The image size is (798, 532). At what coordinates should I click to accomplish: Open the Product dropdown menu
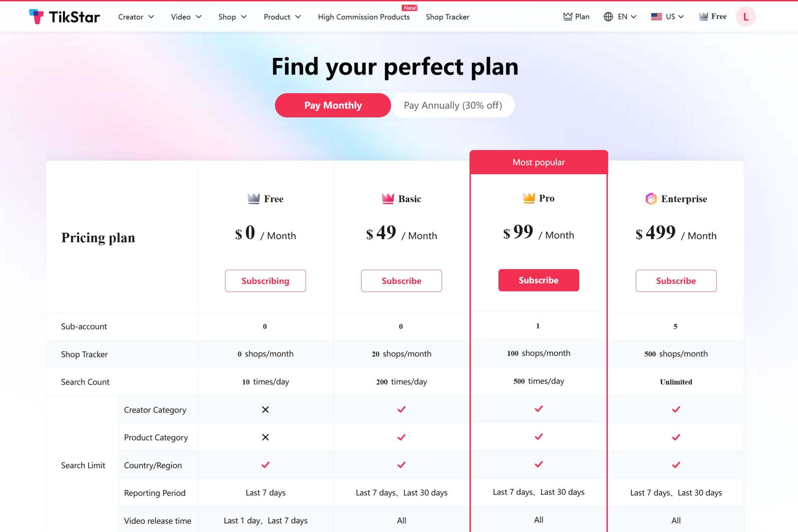click(282, 17)
